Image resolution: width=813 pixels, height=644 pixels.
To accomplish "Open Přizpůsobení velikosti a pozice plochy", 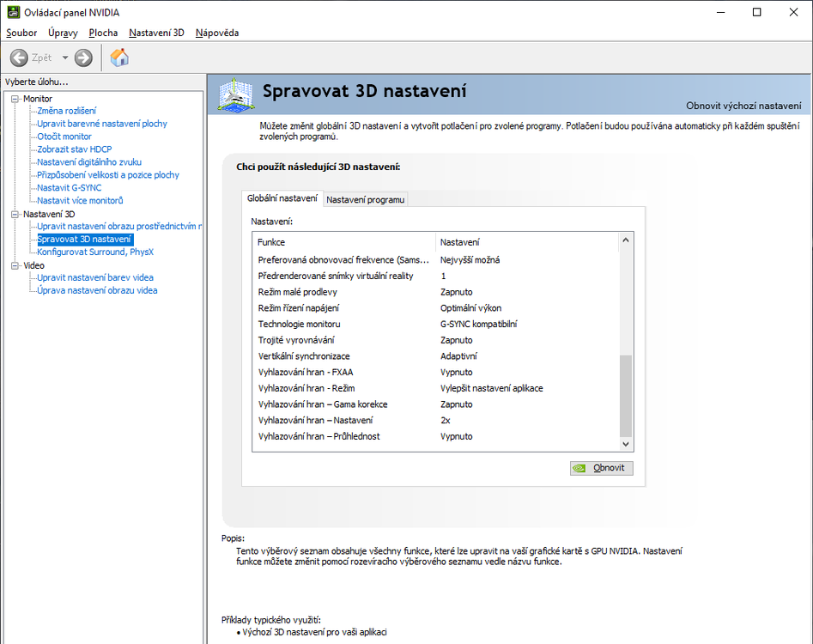I will 108,175.
